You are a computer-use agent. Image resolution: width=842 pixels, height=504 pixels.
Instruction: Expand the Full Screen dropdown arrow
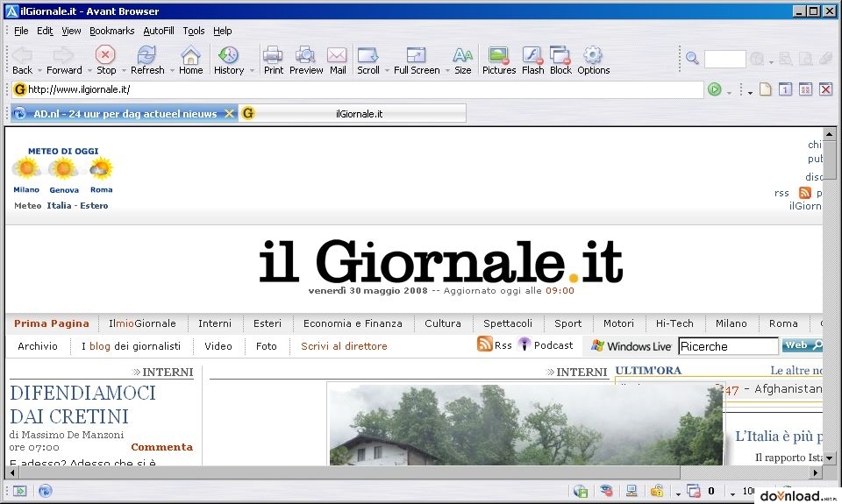pyautogui.click(x=447, y=70)
